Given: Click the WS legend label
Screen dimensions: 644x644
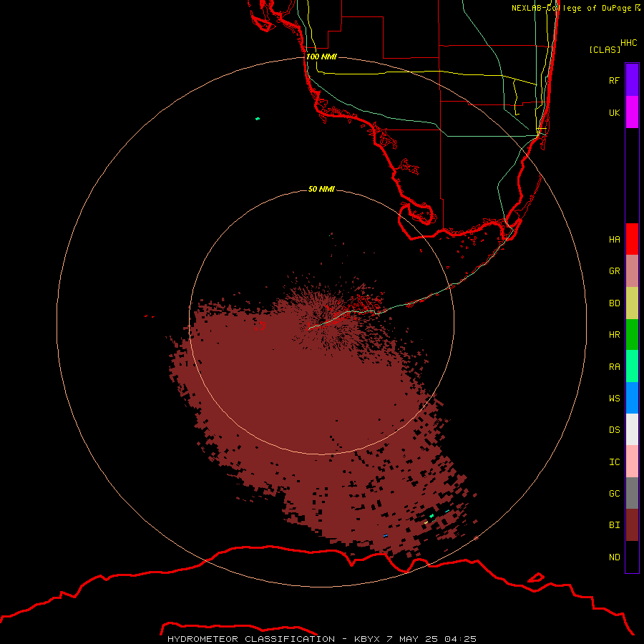Looking at the screenshot, I should pos(614,399).
